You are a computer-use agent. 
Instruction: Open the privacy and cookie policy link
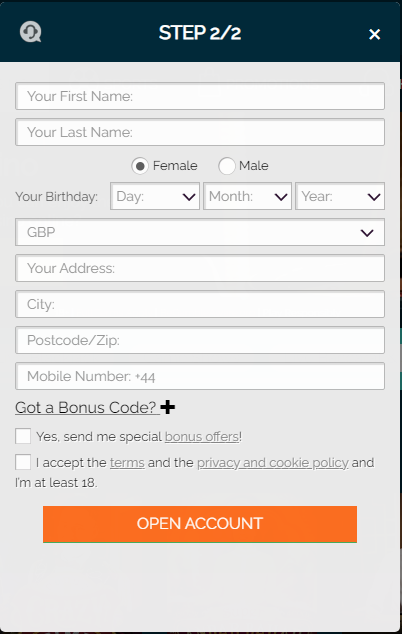273,463
